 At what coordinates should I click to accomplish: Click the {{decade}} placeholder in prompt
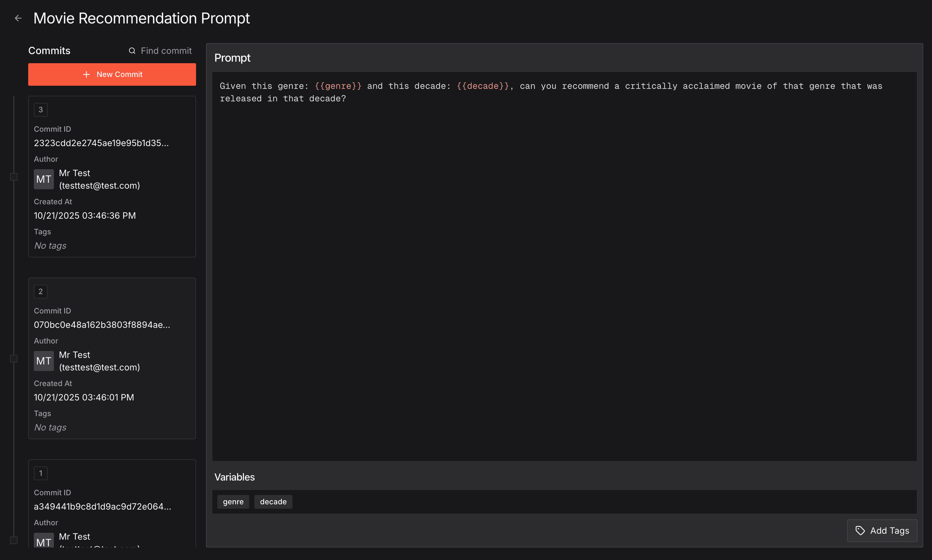tap(483, 86)
